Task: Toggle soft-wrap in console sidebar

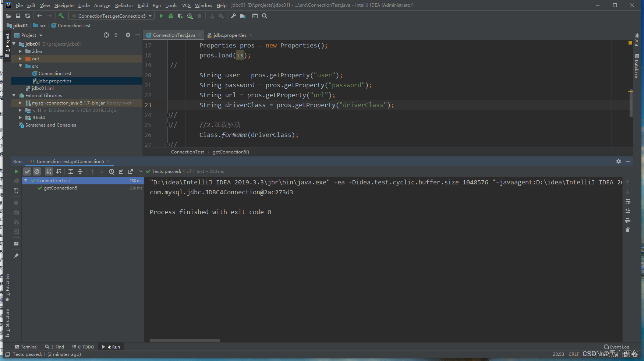Action: (x=628, y=201)
